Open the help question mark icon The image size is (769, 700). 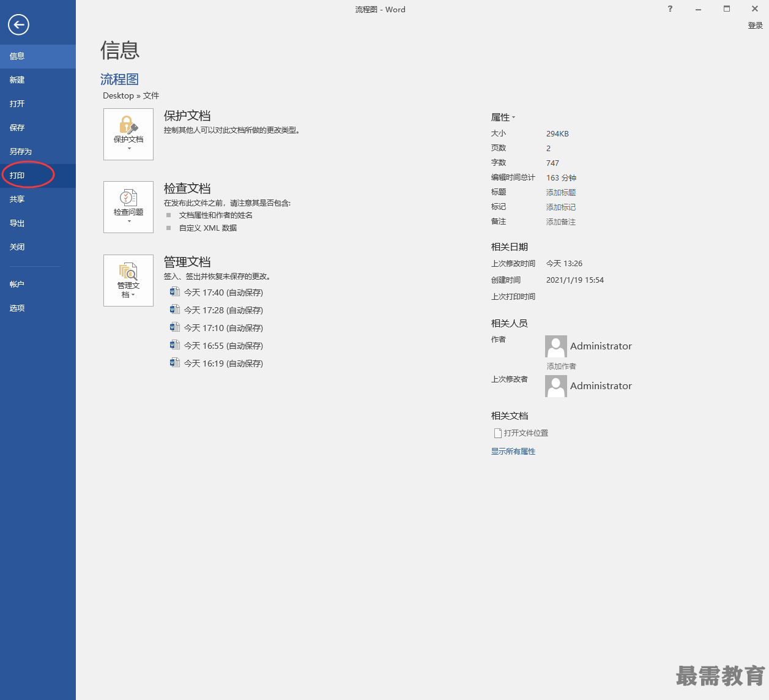tap(671, 9)
